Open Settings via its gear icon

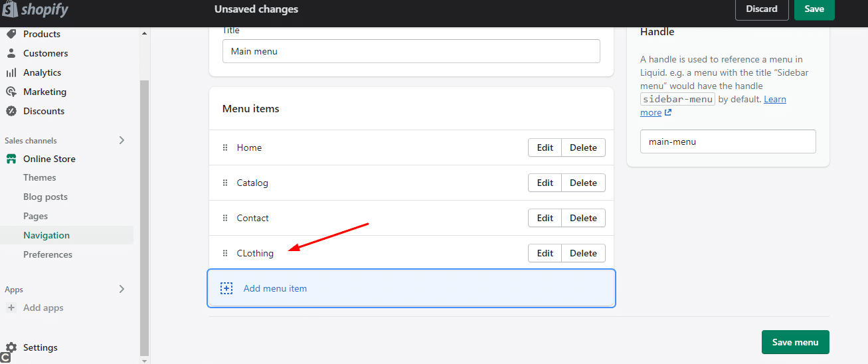11,347
